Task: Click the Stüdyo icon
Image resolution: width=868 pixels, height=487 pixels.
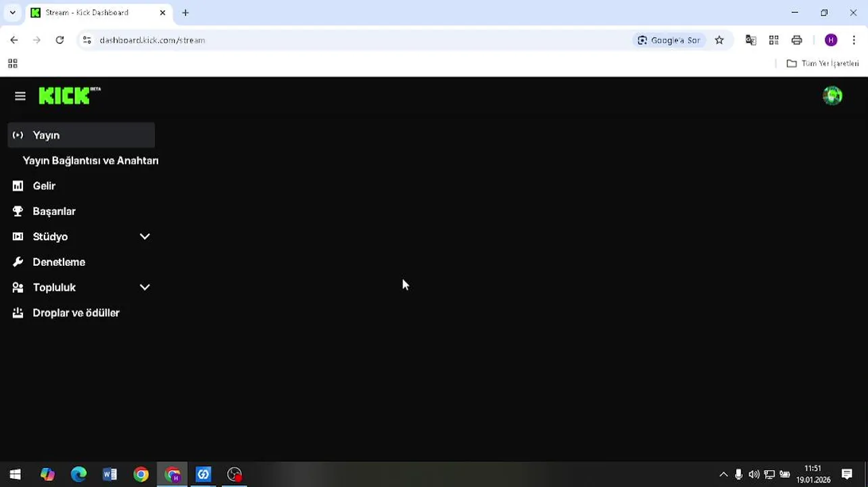Action: tap(18, 237)
